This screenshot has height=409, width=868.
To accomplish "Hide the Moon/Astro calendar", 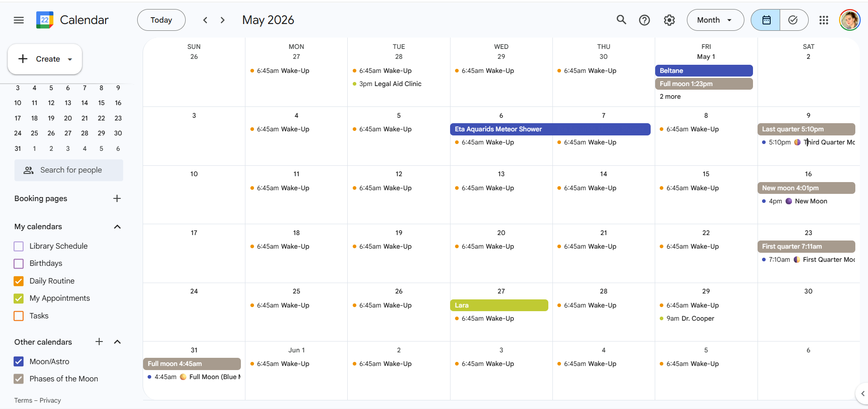I will (x=19, y=361).
